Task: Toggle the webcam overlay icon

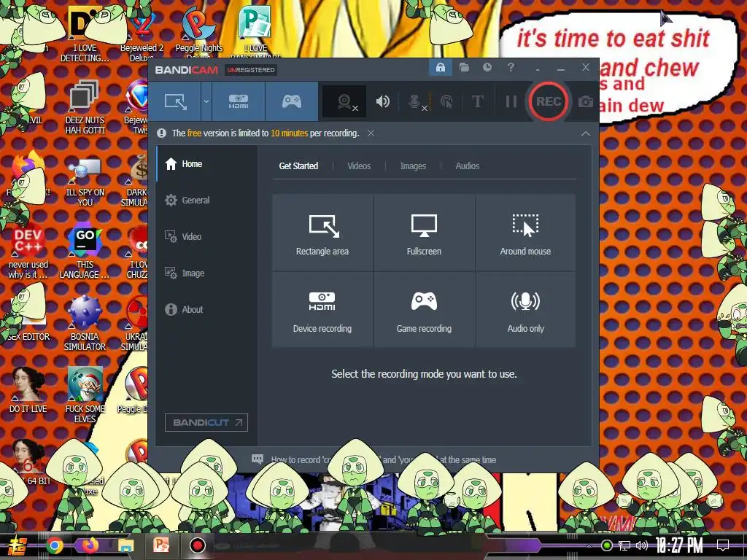Action: (x=344, y=101)
